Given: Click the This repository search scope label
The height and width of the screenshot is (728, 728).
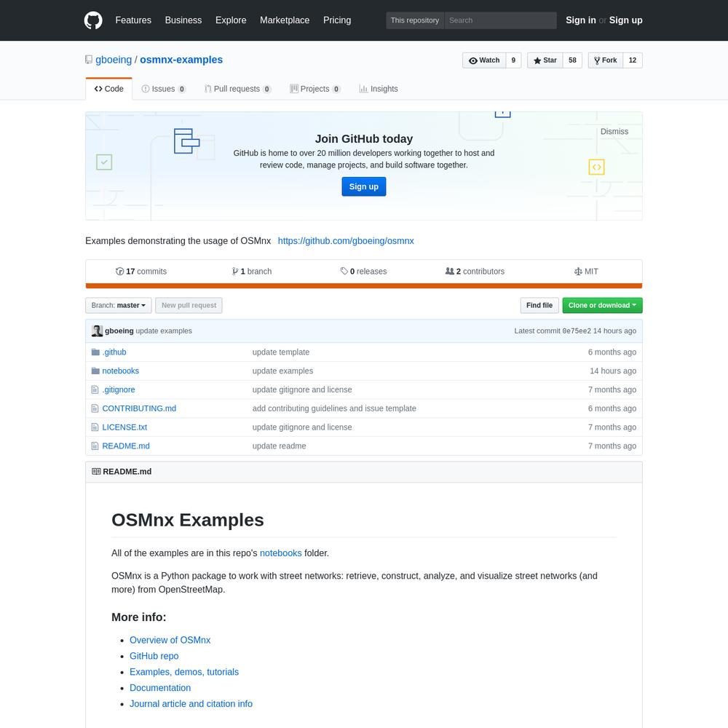Looking at the screenshot, I should [x=415, y=20].
